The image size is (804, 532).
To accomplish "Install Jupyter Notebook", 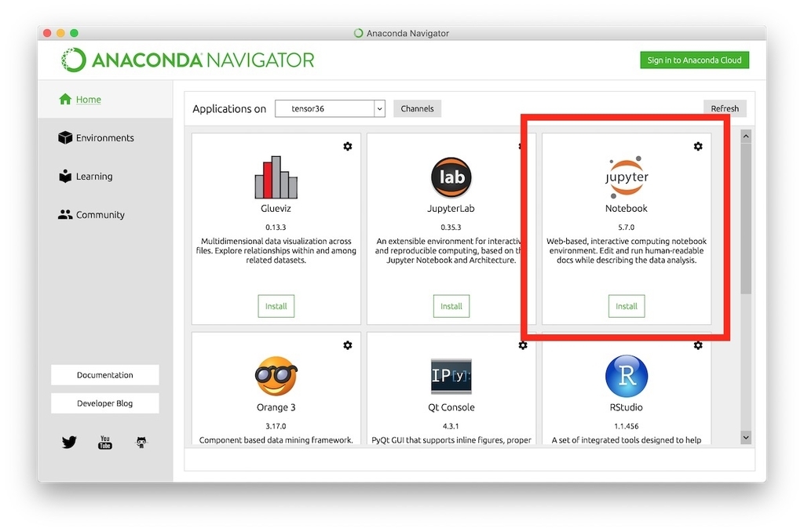I will [x=626, y=306].
